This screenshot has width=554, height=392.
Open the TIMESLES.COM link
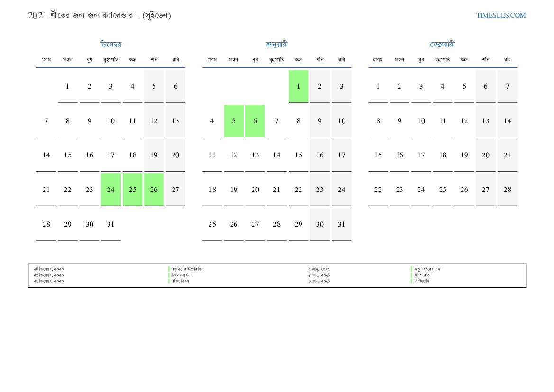point(500,15)
